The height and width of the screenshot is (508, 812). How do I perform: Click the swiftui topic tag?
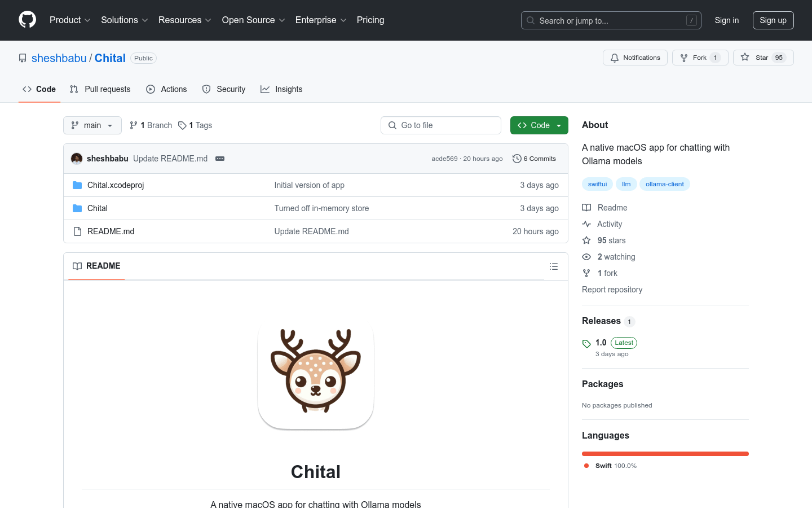coord(597,184)
